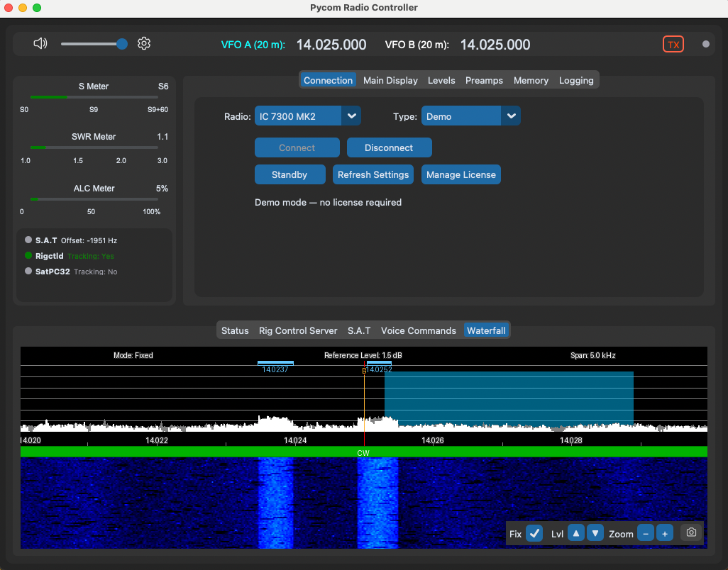728x570 pixels.
Task: Toggle the Fix checkbox
Action: (534, 533)
